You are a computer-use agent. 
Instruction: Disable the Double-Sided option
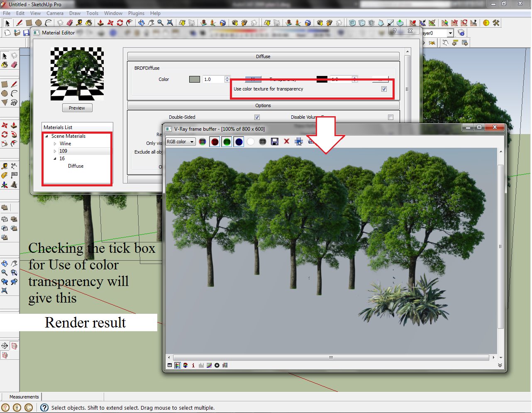tap(257, 117)
